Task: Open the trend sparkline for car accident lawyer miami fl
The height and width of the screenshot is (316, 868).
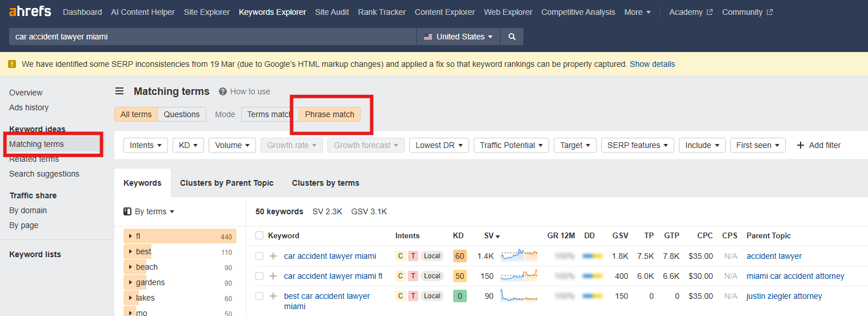Action: pyautogui.click(x=519, y=275)
